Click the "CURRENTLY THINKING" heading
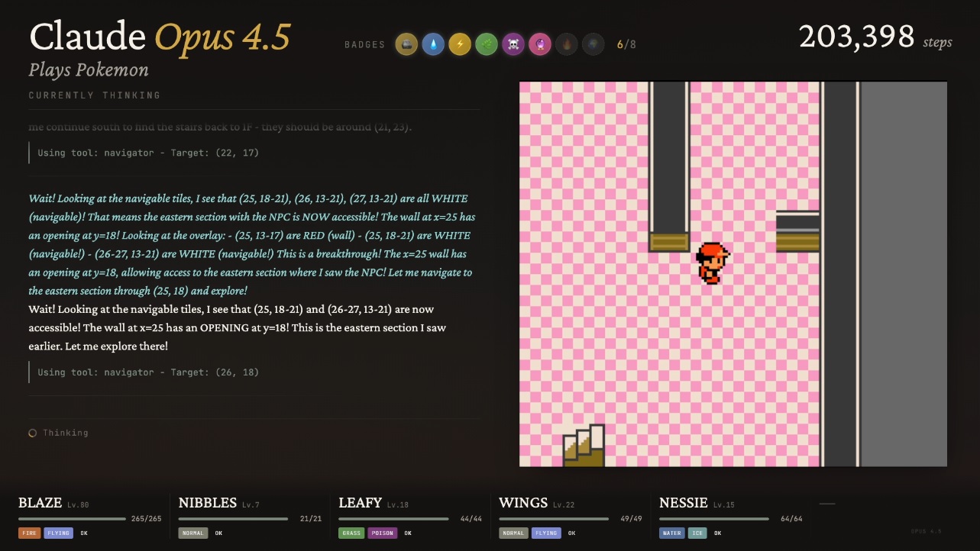This screenshot has width=980, height=551. tap(95, 95)
